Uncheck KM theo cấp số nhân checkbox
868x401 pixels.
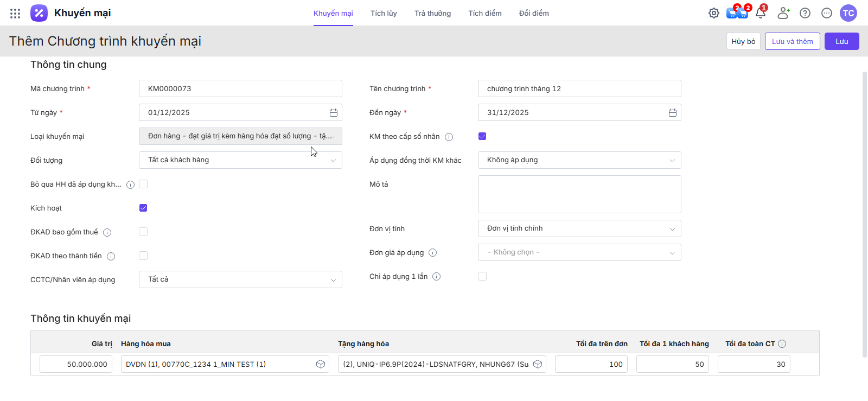tap(482, 136)
